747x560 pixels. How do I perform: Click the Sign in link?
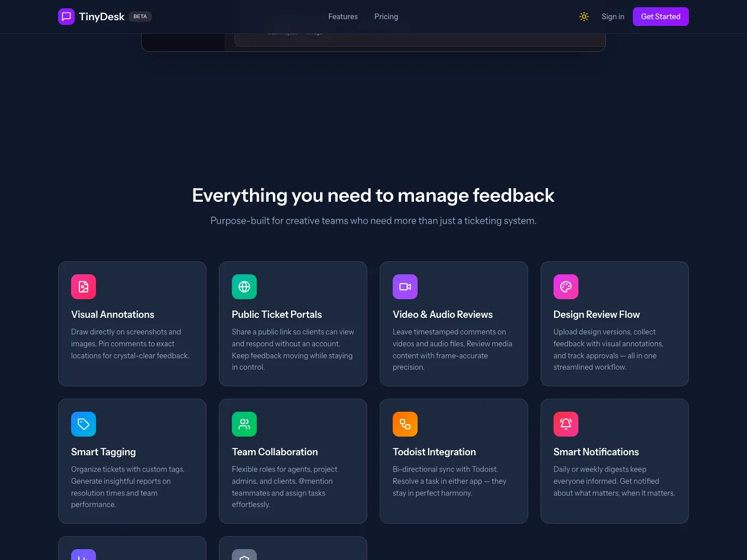pyautogui.click(x=613, y=17)
